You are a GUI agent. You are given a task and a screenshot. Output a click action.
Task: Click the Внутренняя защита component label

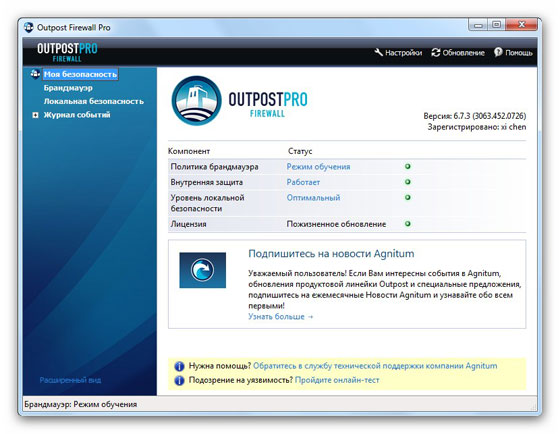tap(206, 182)
